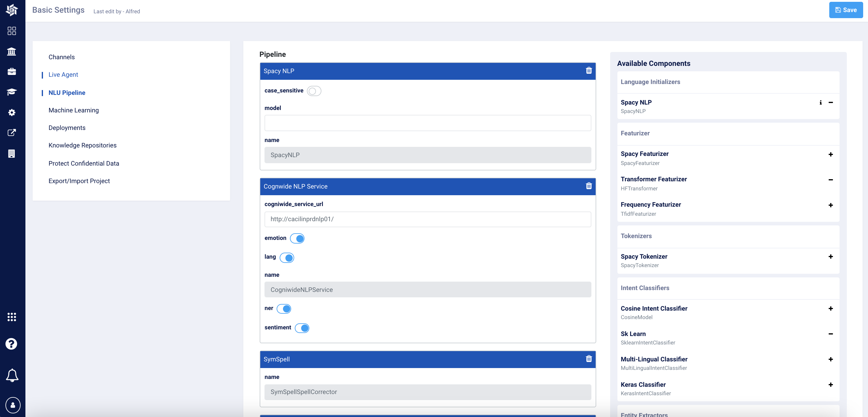The width and height of the screenshot is (868, 417).
Task: Add Cosine Intent Classifier via plus
Action: click(x=830, y=309)
